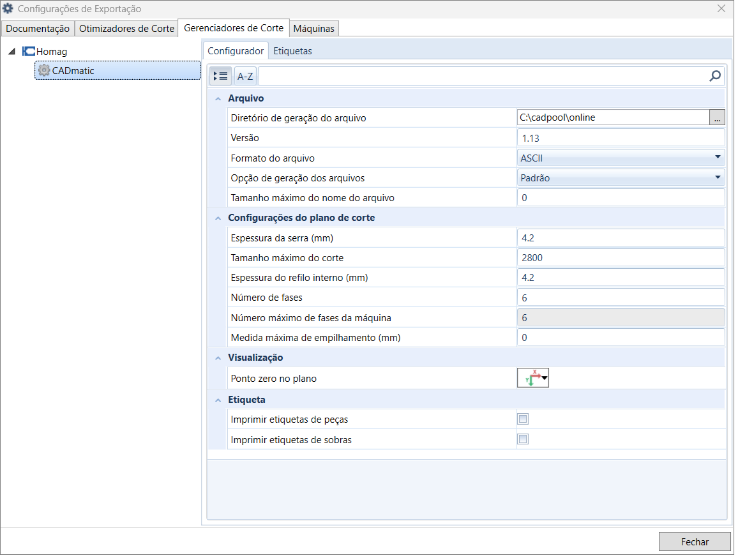Click the Homag brand icon
The width and height of the screenshot is (738, 560).
29,51
